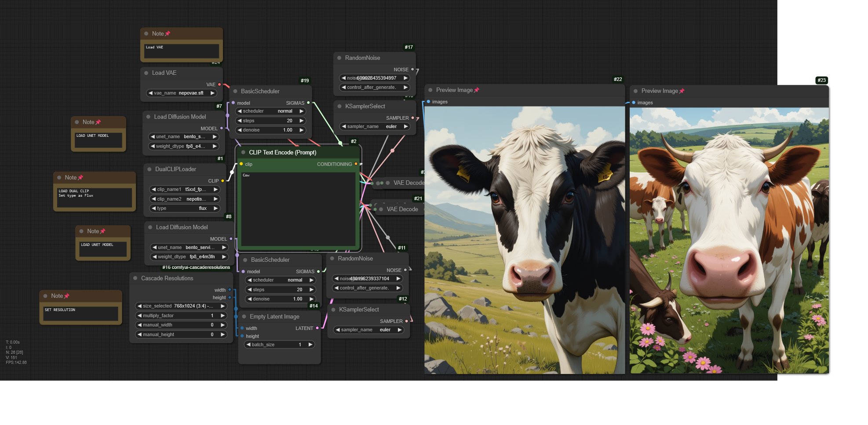The image size is (868, 425).
Task: Open the unet_name bento_servi… selector
Action: click(190, 247)
